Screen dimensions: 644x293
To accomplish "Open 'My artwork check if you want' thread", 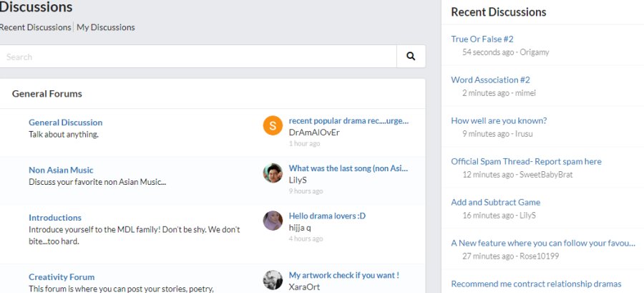I will pyautogui.click(x=343, y=275).
